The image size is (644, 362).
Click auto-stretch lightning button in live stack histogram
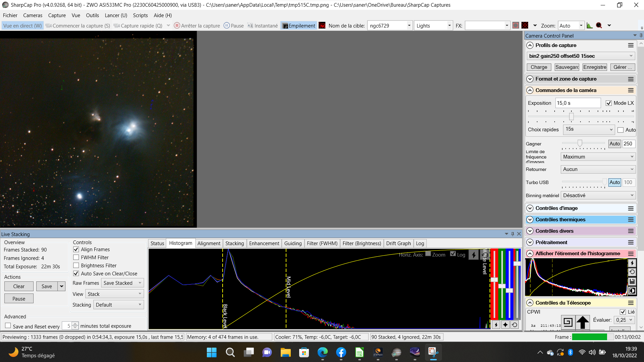496,325
